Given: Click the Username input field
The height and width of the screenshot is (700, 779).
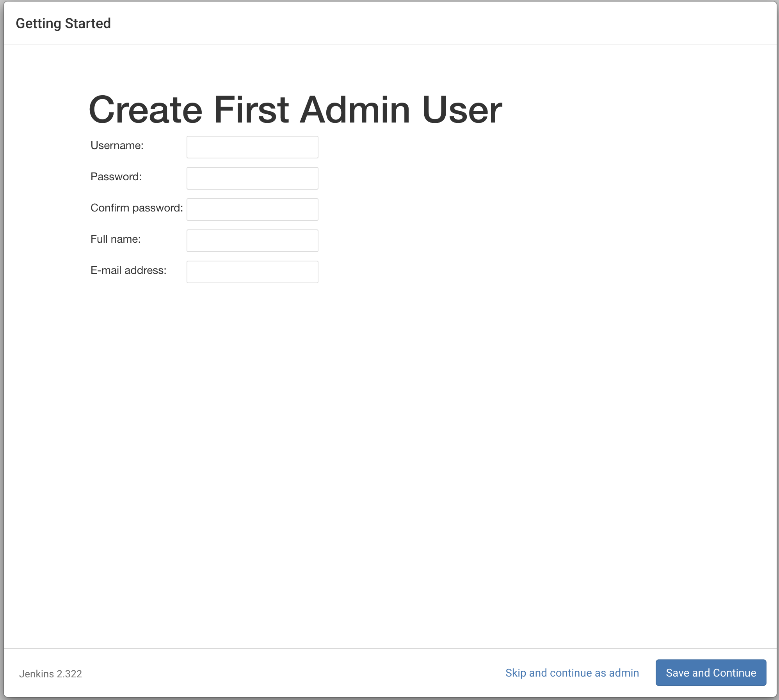Looking at the screenshot, I should tap(253, 147).
